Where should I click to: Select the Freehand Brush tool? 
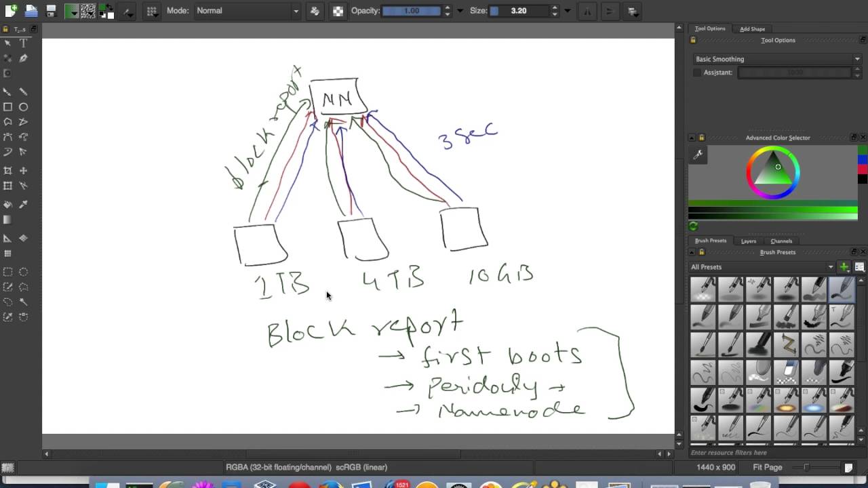7,91
